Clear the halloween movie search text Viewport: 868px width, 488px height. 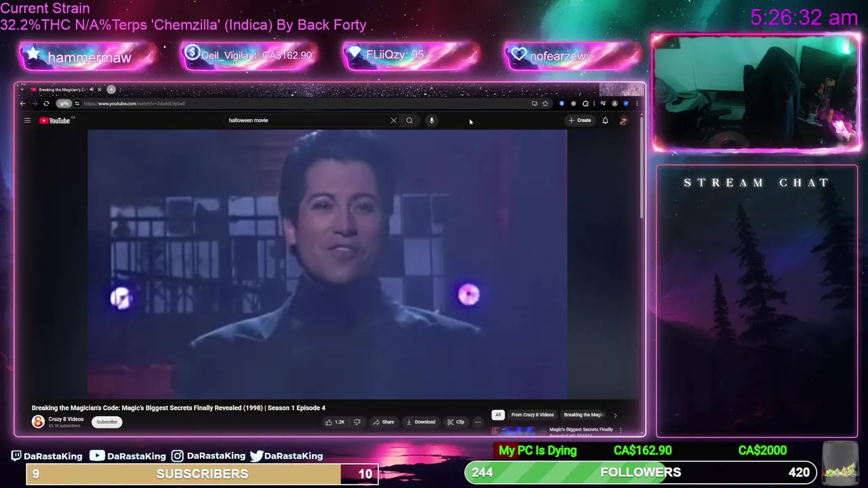tap(393, 121)
